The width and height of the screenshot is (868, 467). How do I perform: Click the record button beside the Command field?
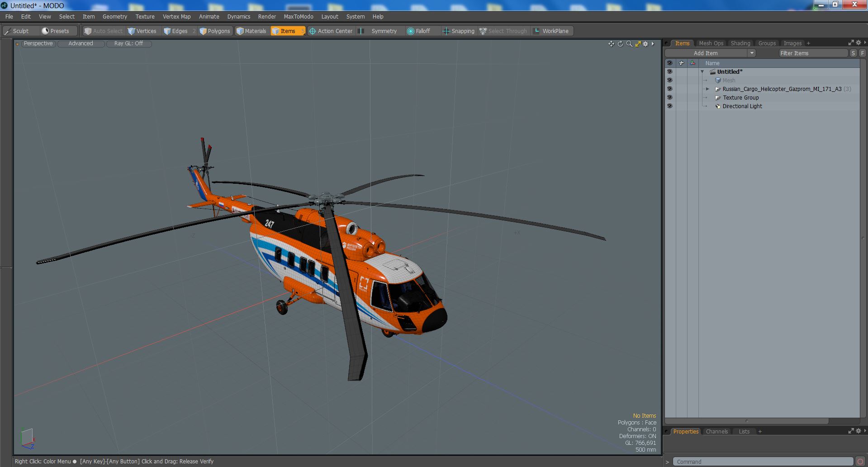pos(861,462)
